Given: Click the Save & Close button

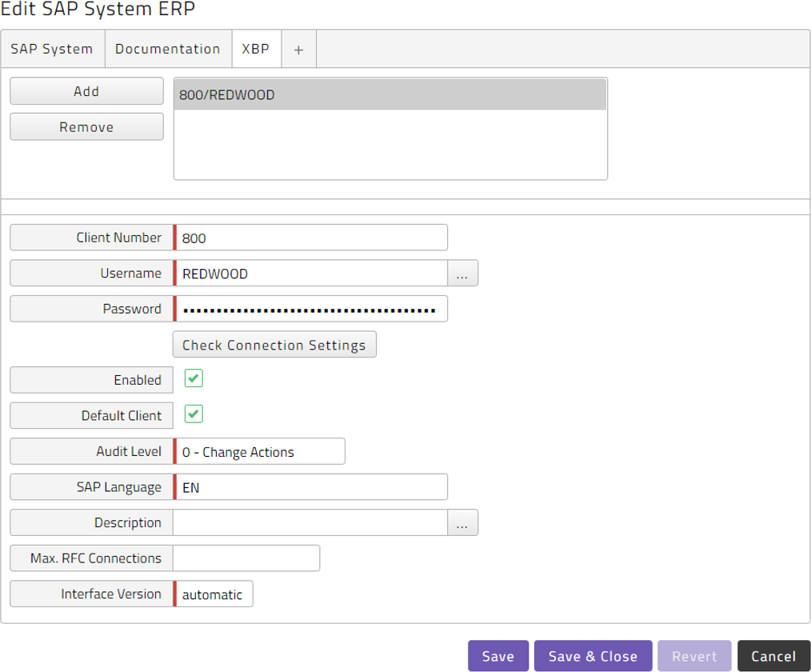Looking at the screenshot, I should click(x=593, y=656).
